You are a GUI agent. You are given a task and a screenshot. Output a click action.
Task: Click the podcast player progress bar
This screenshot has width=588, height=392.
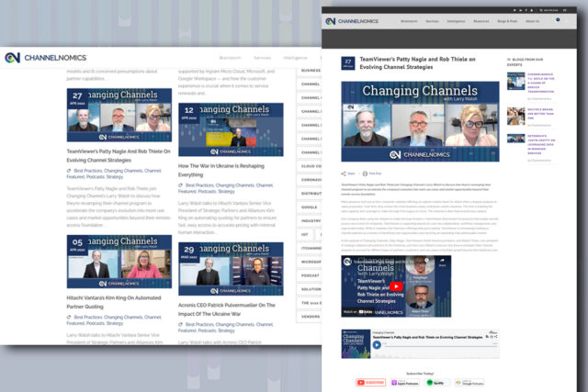440,346
